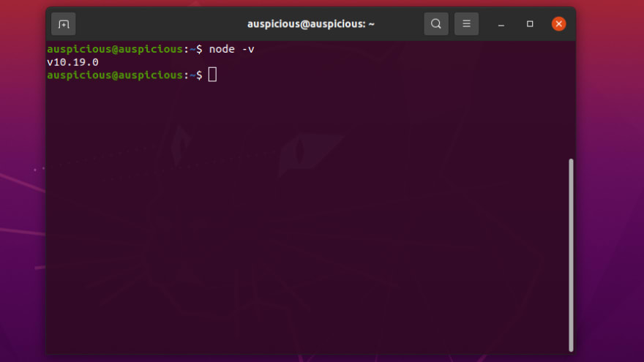Minimize the terminal window
The image size is (644, 362).
[x=501, y=24]
